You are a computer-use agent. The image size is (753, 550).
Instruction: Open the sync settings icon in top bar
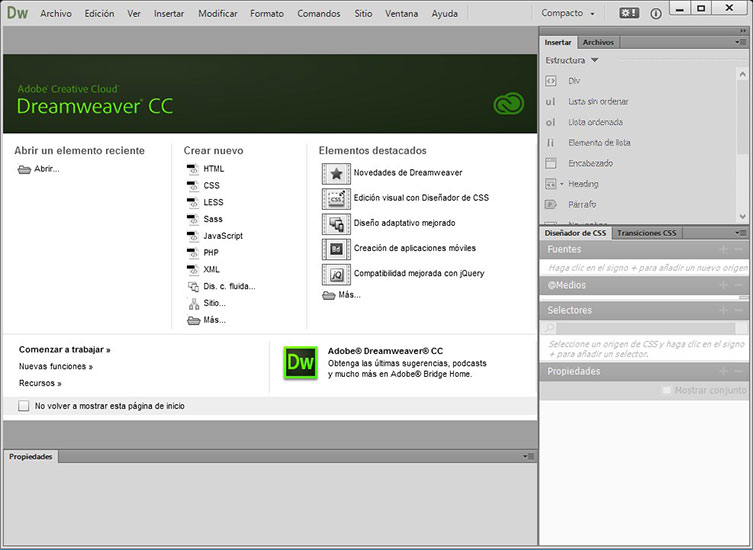coord(629,13)
